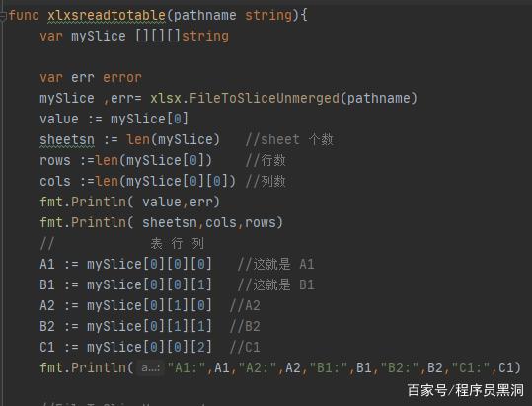
Task: Click the B2 variable assignment line
Action: click(125, 327)
